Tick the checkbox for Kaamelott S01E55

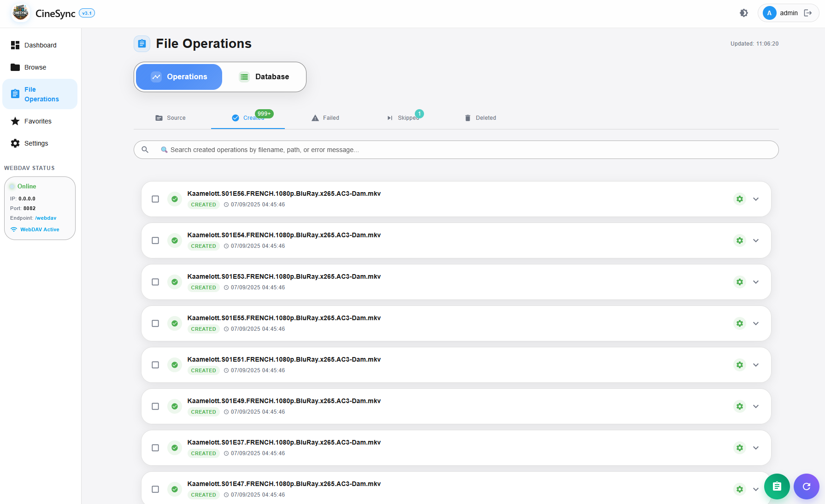click(x=155, y=323)
